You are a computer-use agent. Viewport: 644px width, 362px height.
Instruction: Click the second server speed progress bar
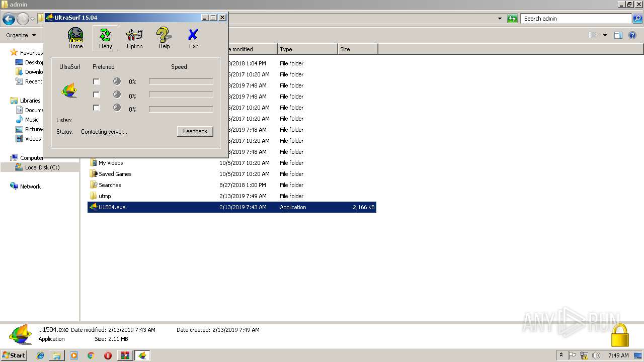181,95
